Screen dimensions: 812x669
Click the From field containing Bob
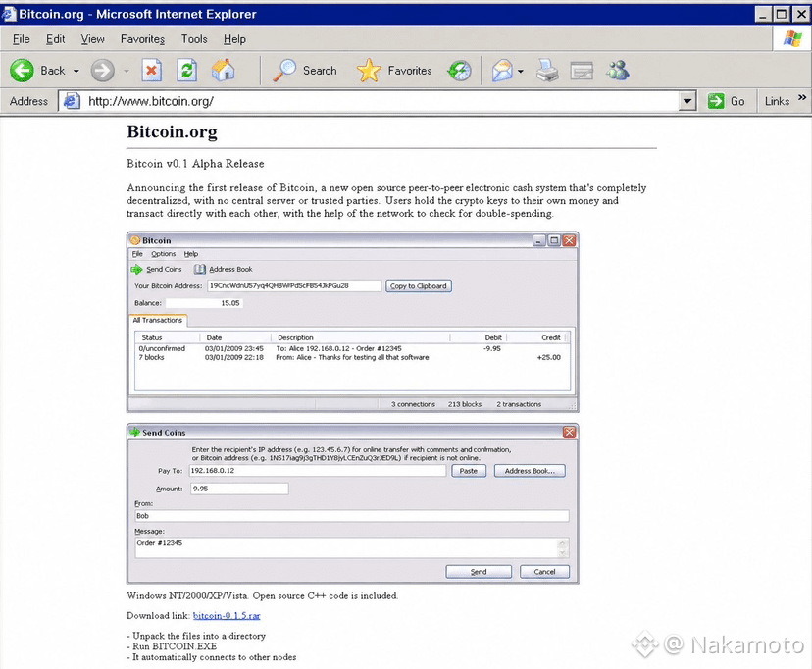[x=352, y=516]
